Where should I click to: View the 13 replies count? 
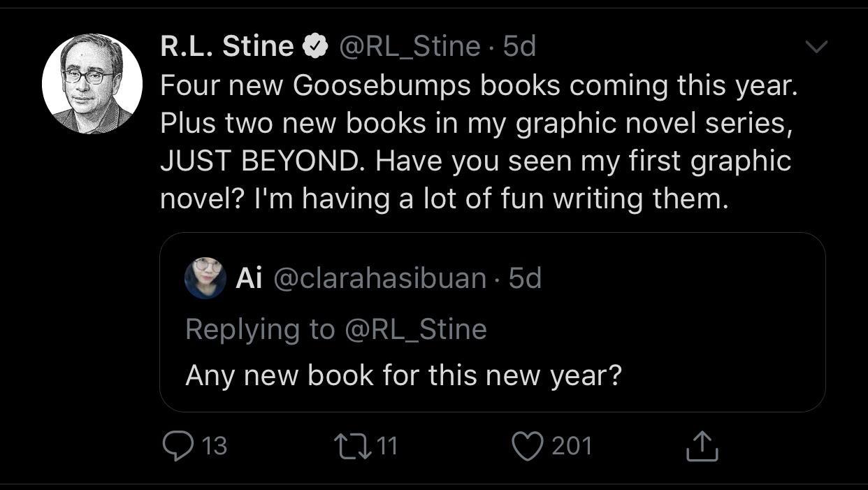[x=214, y=445]
